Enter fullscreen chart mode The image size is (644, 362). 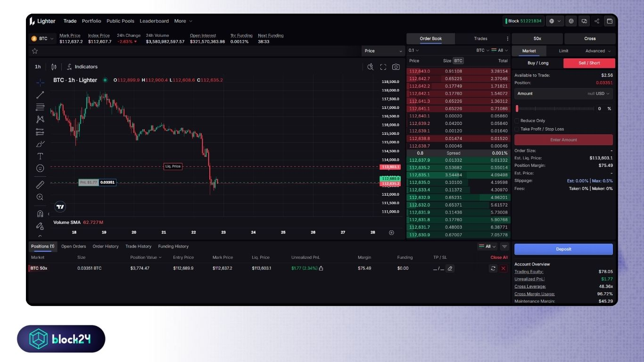[383, 67]
